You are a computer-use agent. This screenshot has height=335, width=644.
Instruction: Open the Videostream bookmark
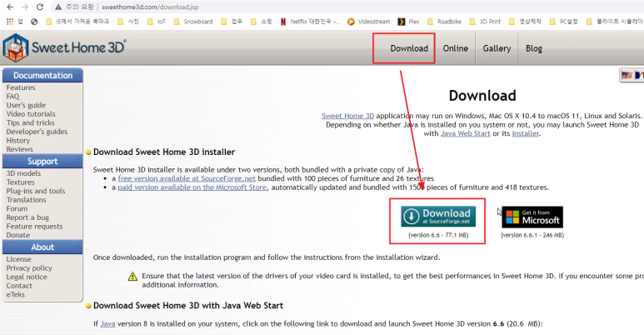pyautogui.click(x=368, y=22)
